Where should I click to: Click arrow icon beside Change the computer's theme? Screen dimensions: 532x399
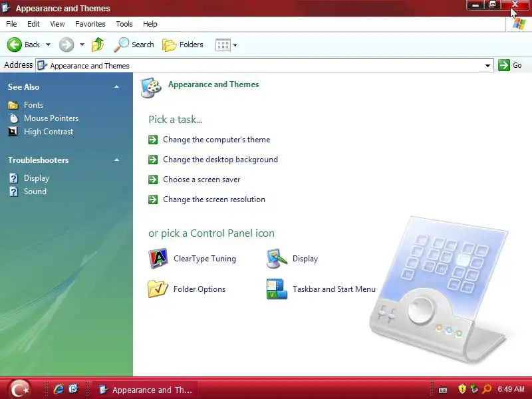pyautogui.click(x=153, y=140)
